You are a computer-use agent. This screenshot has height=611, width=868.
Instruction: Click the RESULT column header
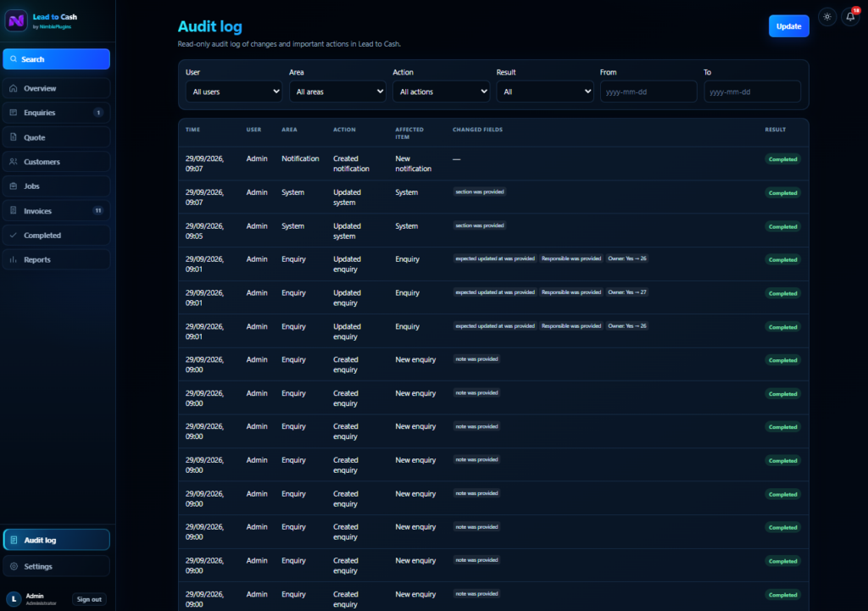click(775, 130)
